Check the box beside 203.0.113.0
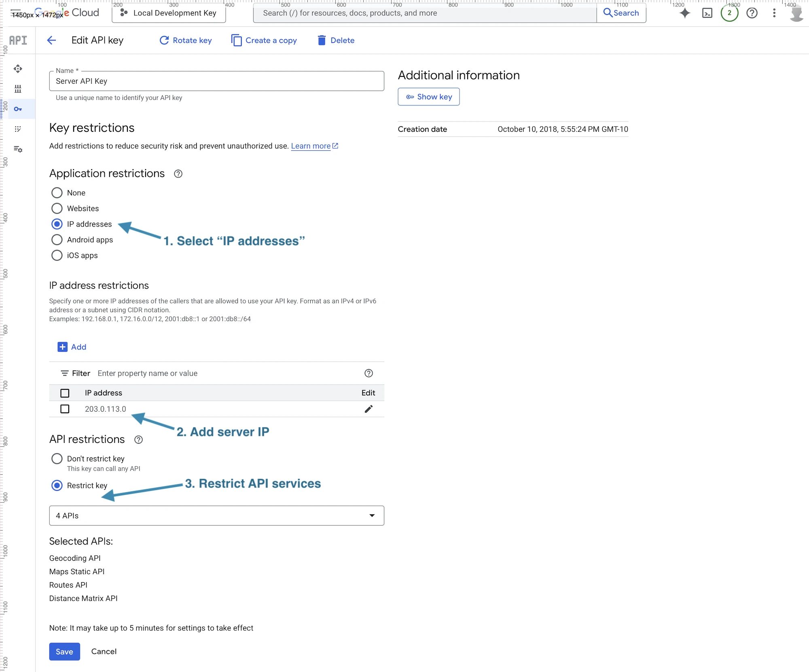 65,409
